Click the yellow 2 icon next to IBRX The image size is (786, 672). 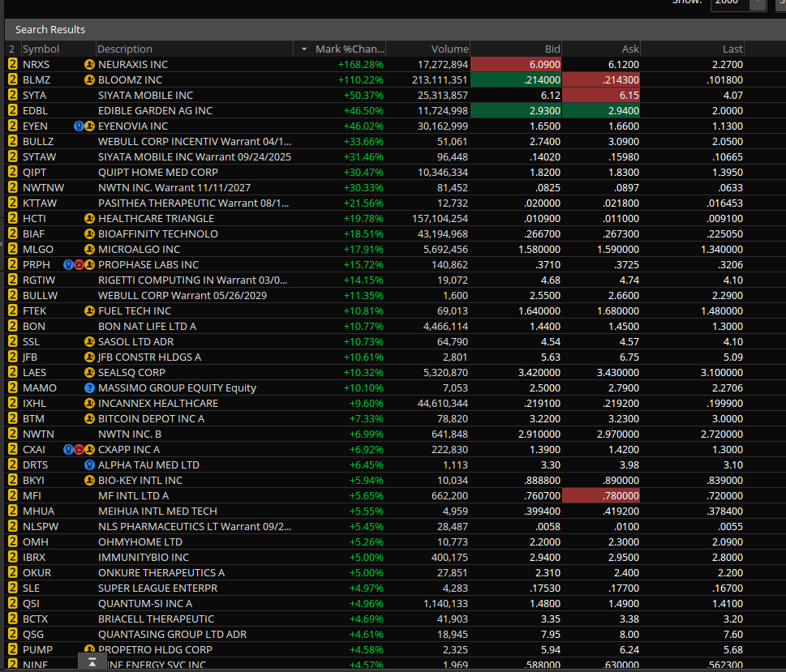coord(12,557)
